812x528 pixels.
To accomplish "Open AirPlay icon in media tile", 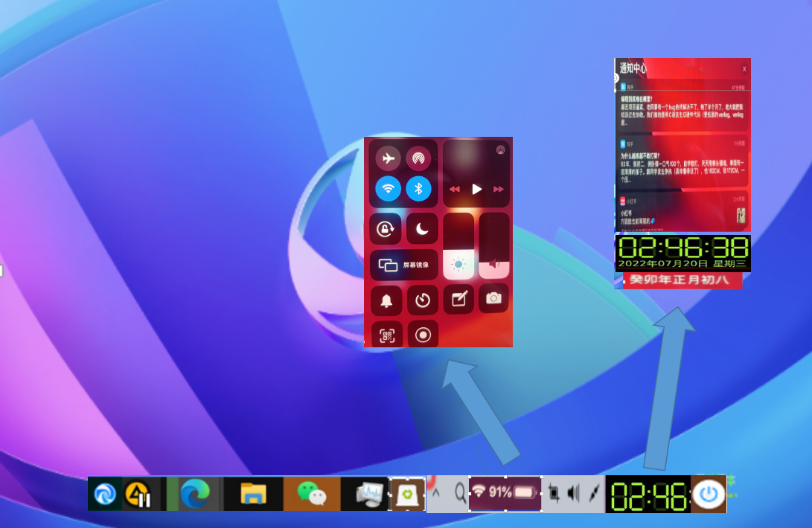I will pos(500,150).
